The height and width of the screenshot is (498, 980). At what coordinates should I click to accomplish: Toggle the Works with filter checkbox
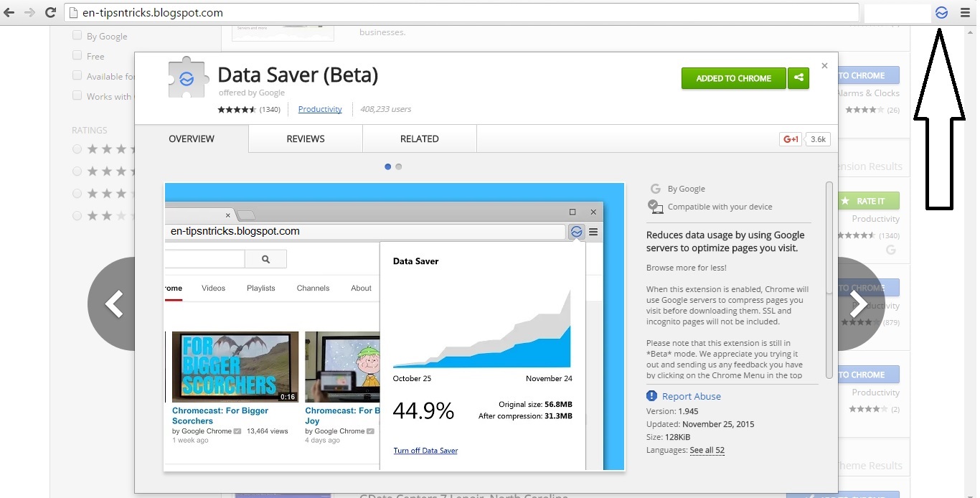click(77, 95)
